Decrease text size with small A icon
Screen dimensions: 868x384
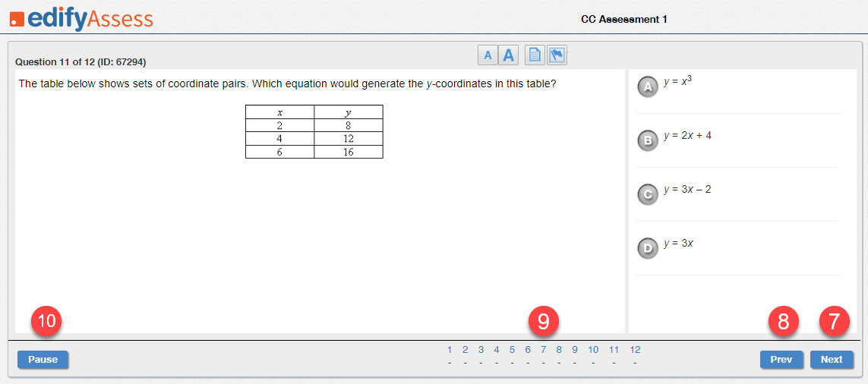tap(488, 55)
